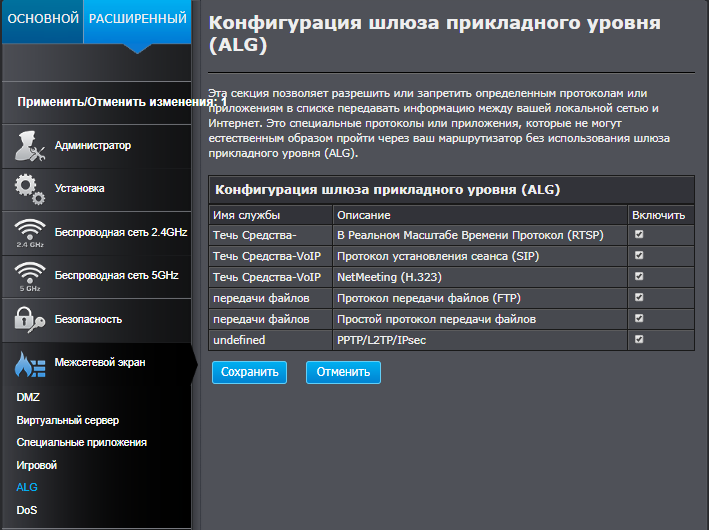The width and height of the screenshot is (709, 530).
Task: Click the Межсетевой экран flame icon
Action: pyautogui.click(x=30, y=364)
